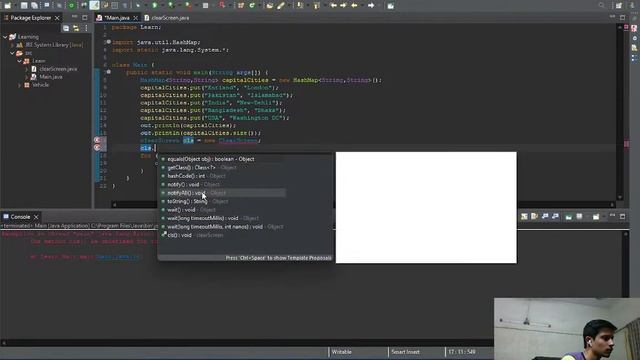Image resolution: width=640 pixels, height=360 pixels.
Task: Click the Coverage run toolbar icon
Action: 171,5
